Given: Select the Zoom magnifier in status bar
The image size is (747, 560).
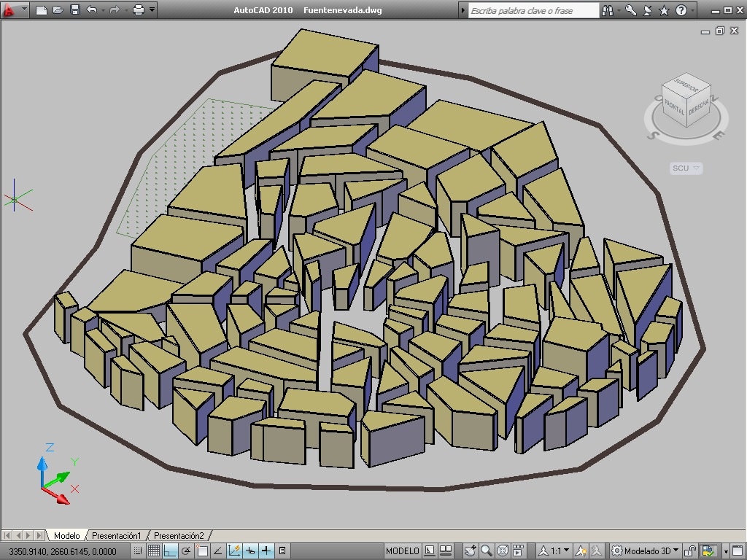Looking at the screenshot, I should 486,551.
